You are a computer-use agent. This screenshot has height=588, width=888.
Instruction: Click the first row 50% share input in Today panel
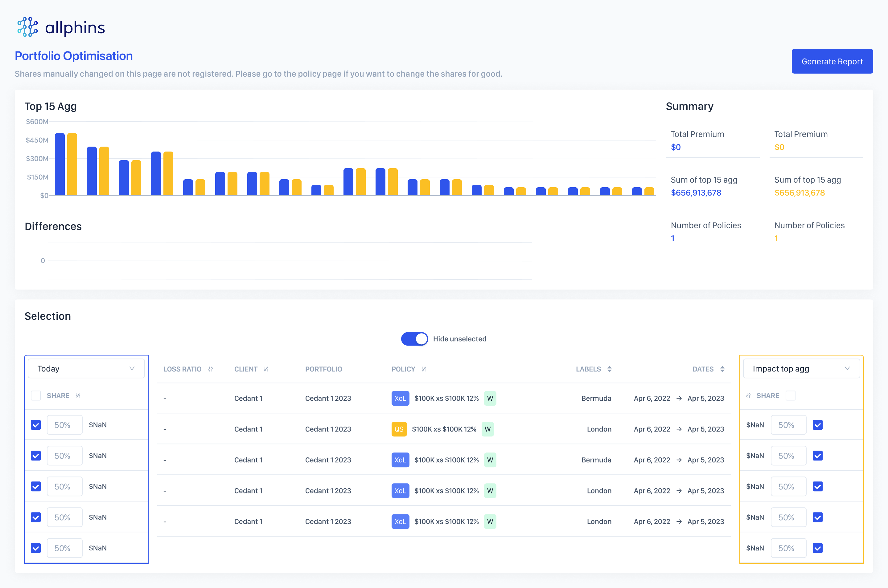(64, 425)
